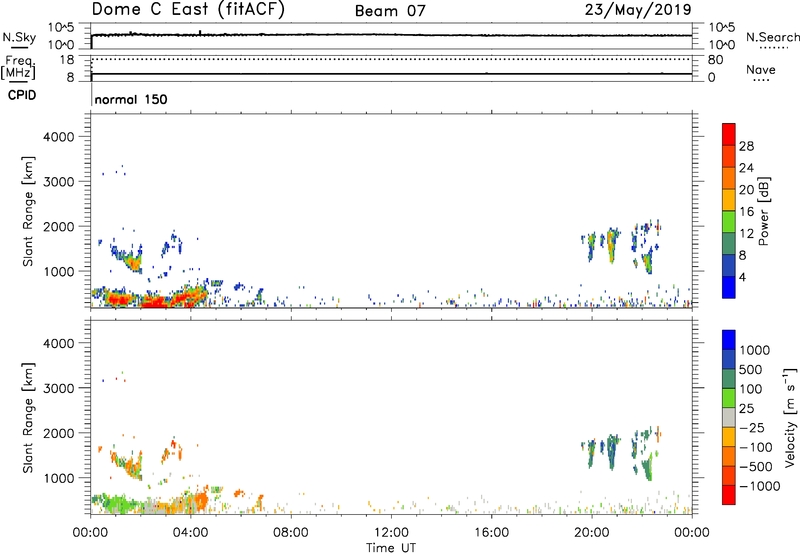Click the '-1000' tick on Velocity colorbar

759,486
